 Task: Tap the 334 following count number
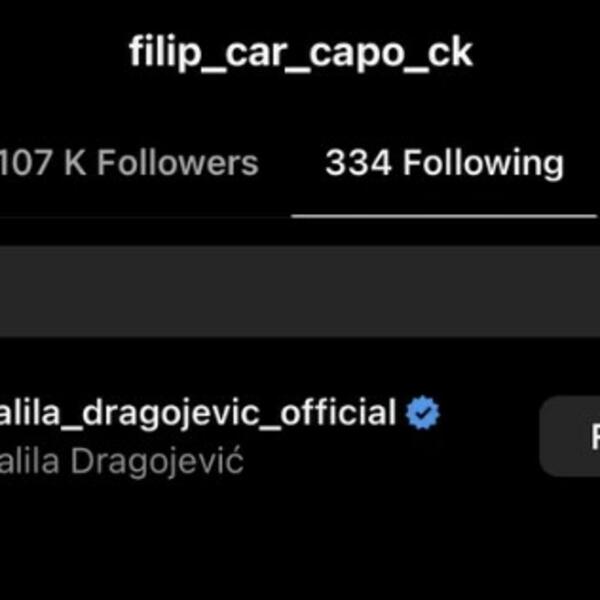(358, 163)
